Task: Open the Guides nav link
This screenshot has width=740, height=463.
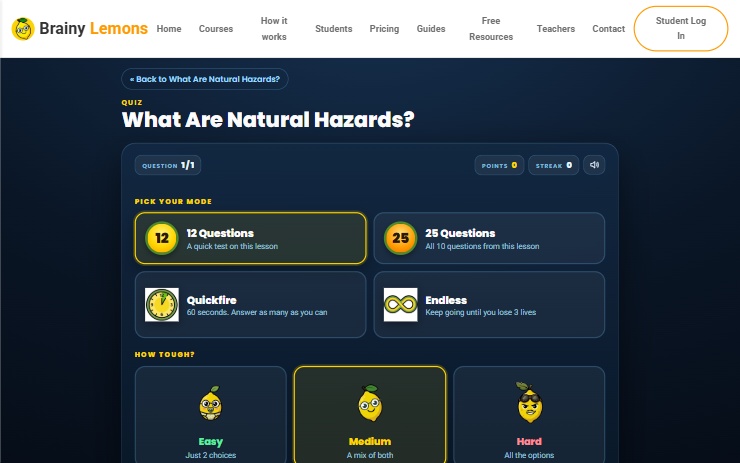Action: tap(431, 29)
